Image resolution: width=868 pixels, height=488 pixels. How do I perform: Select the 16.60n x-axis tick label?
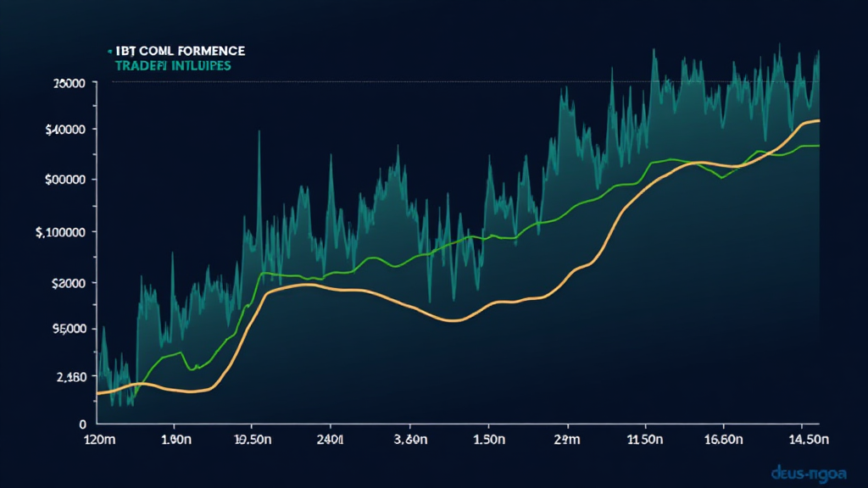click(x=723, y=441)
